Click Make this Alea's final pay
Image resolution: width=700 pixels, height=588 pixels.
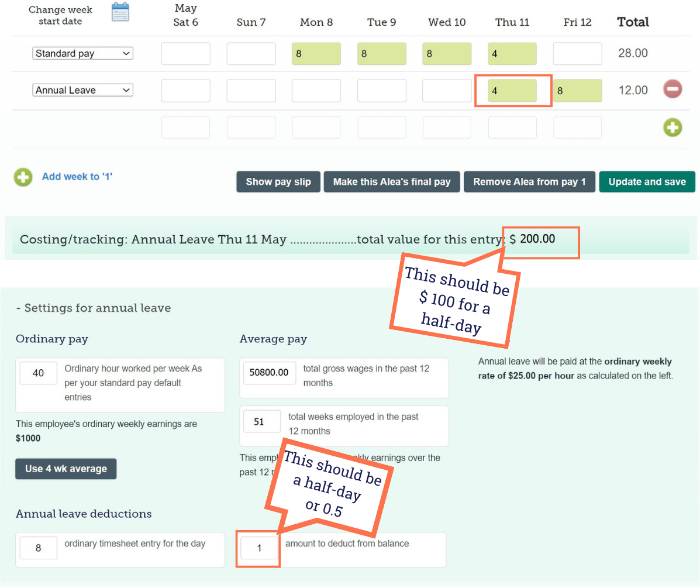coord(392,181)
